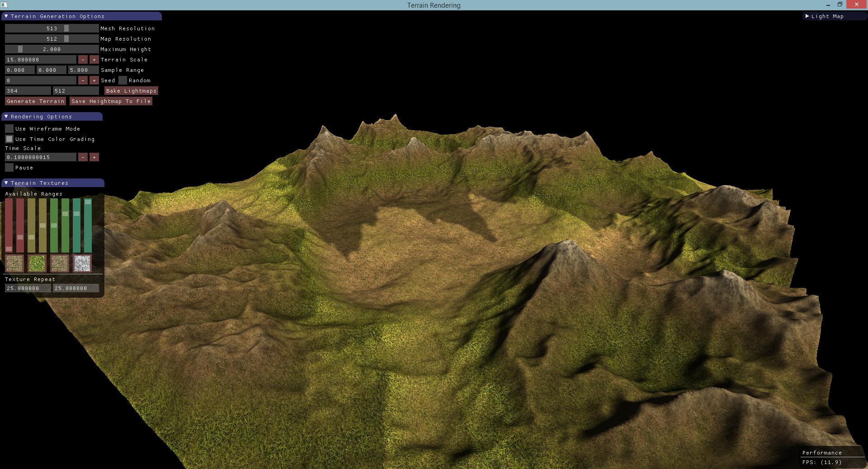Check the Random seed option
Screen dimensions: 868x469
point(123,80)
